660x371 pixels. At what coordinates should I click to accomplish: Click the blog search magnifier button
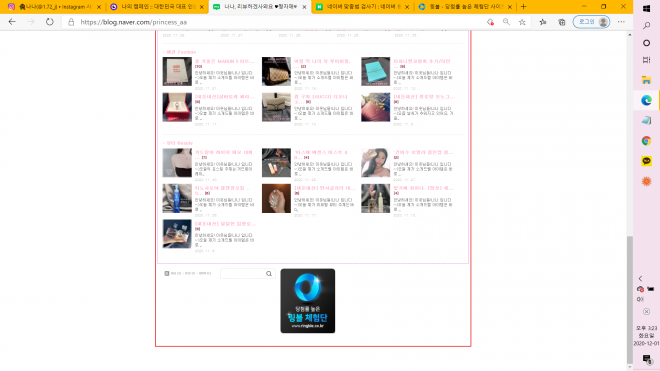click(269, 274)
